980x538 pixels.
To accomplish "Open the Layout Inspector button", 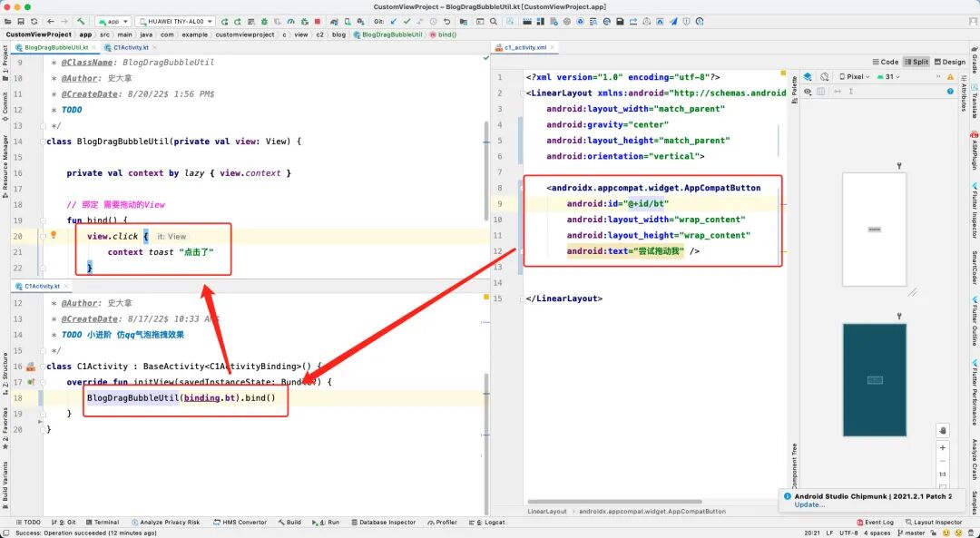I will pyautogui.click(x=933, y=523).
